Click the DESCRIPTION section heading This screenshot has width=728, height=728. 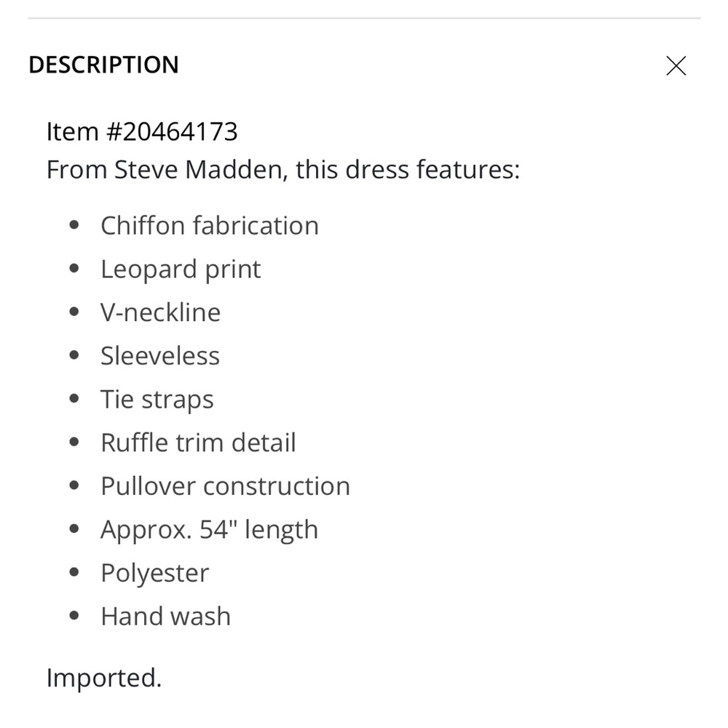103,65
